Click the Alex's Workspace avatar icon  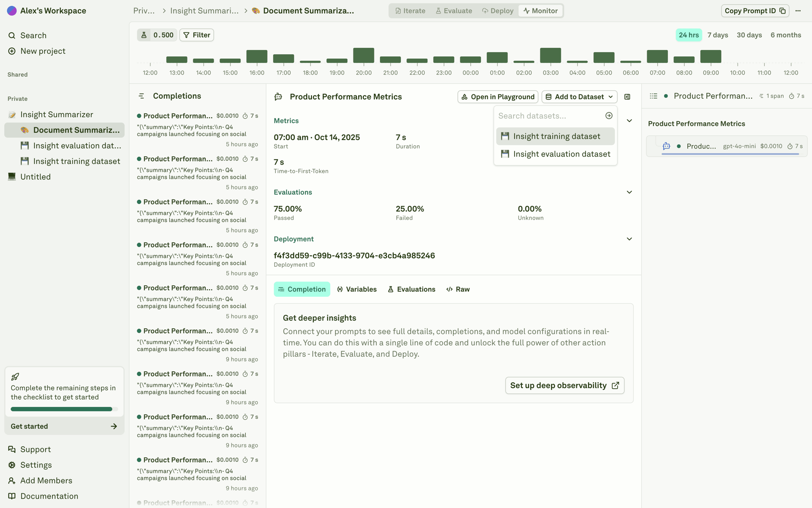point(12,11)
